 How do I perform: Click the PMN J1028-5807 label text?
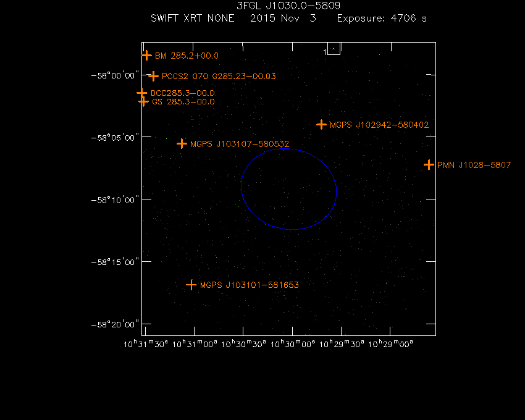[474, 165]
